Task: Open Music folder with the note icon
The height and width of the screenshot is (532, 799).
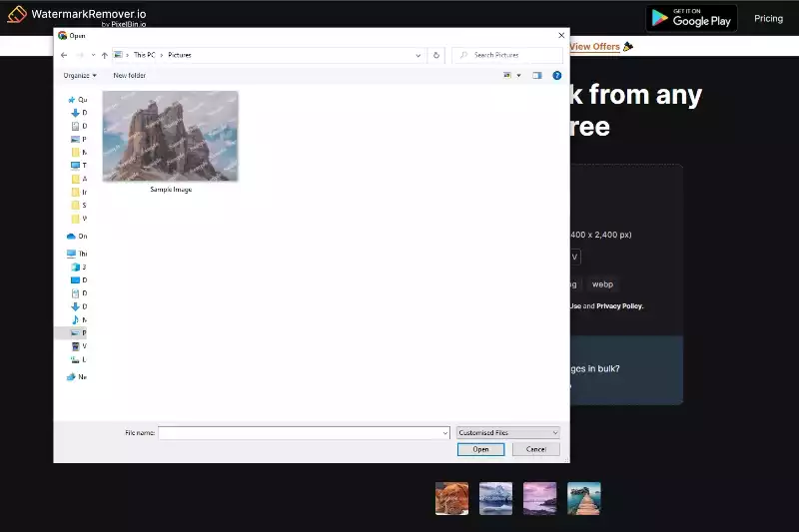Action: [79, 319]
